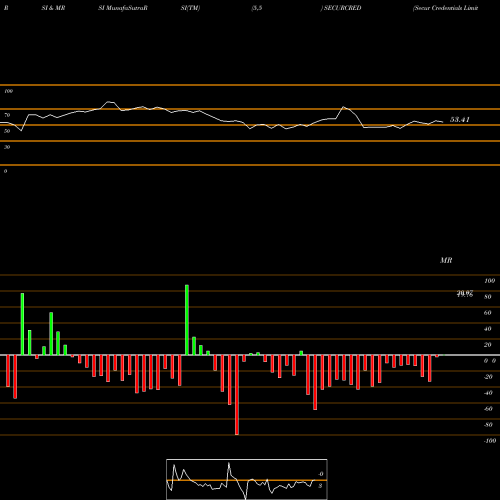This screenshot has width=500, height=500.
Task: Click the RSI axis label 30
Action: 7,147
